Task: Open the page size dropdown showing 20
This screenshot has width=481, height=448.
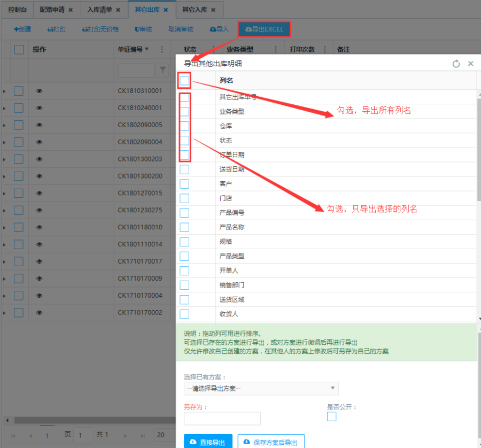Action: pyautogui.click(x=165, y=435)
